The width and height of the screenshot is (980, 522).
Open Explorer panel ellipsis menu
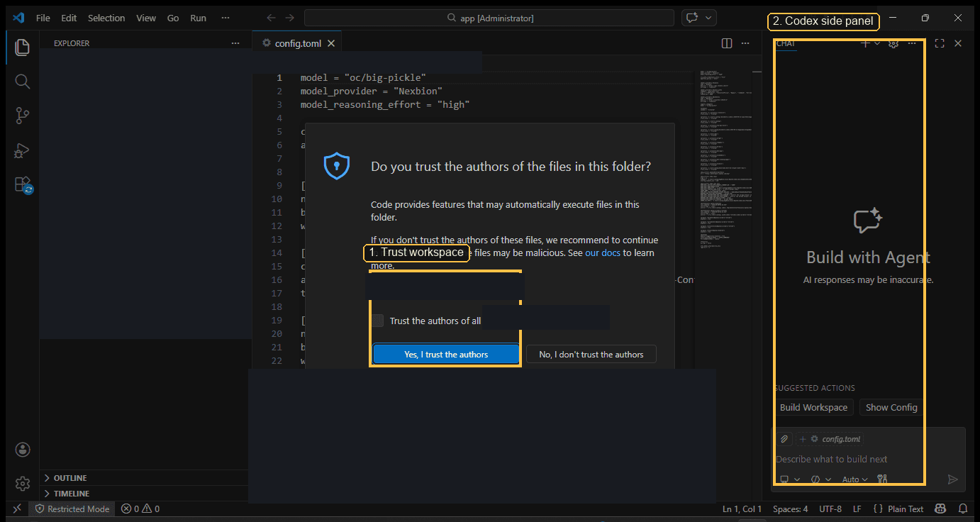click(235, 43)
